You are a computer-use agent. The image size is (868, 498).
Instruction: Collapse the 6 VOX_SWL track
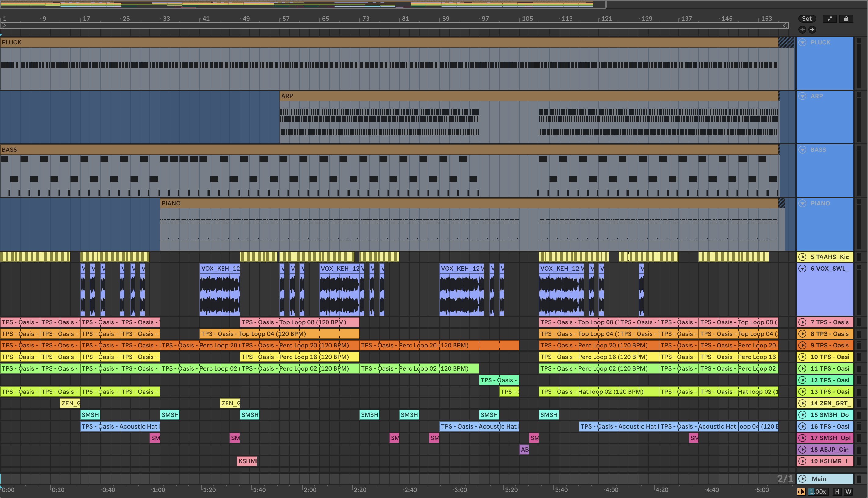click(x=803, y=269)
